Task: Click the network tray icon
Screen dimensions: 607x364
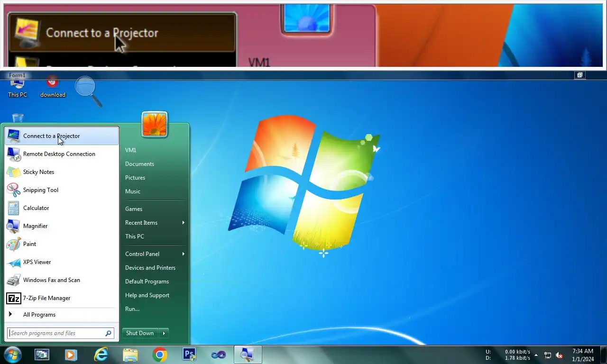Action: pyautogui.click(x=548, y=355)
